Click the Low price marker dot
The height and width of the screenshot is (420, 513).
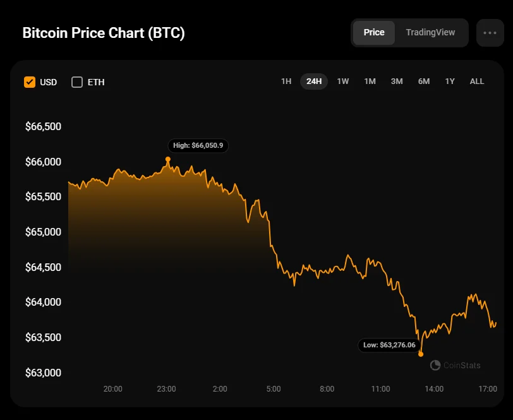pos(421,354)
